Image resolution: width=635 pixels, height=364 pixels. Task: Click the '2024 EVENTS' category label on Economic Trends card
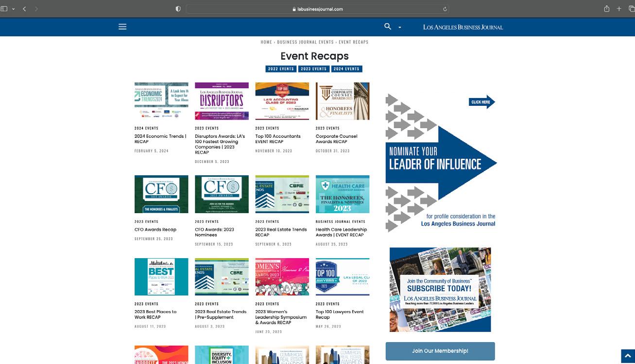click(146, 128)
